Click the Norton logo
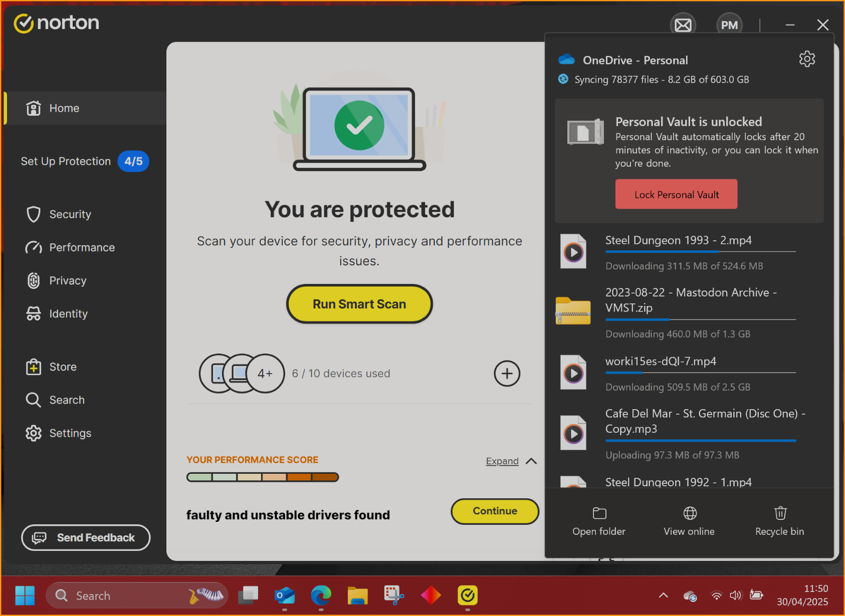Image resolution: width=845 pixels, height=616 pixels. click(x=57, y=23)
